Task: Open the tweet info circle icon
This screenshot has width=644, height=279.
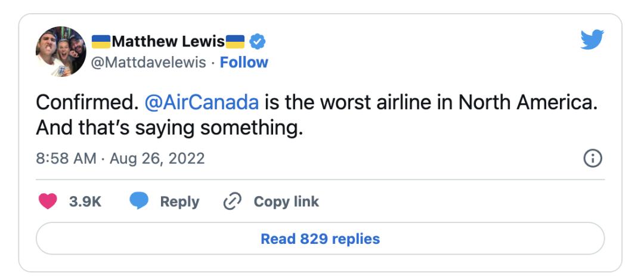Action: 592,159
